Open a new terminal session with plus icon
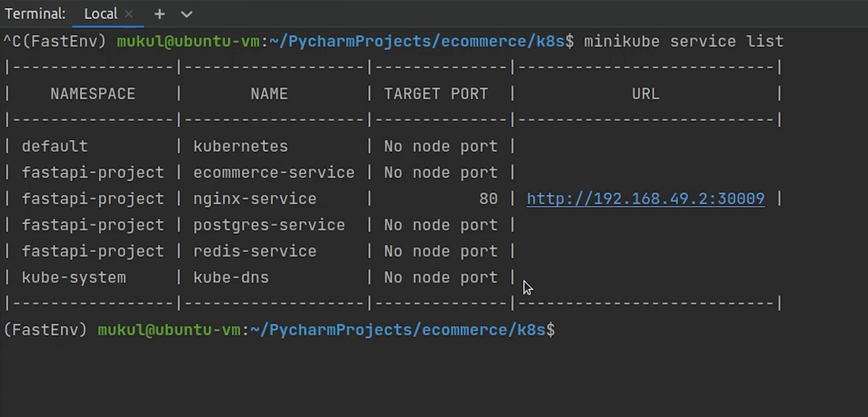Viewport: 868px width, 417px height. (x=159, y=14)
